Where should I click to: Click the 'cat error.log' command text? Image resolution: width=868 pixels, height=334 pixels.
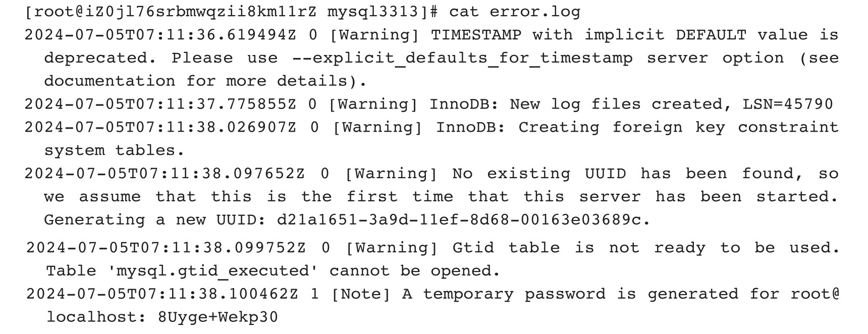click(514, 12)
